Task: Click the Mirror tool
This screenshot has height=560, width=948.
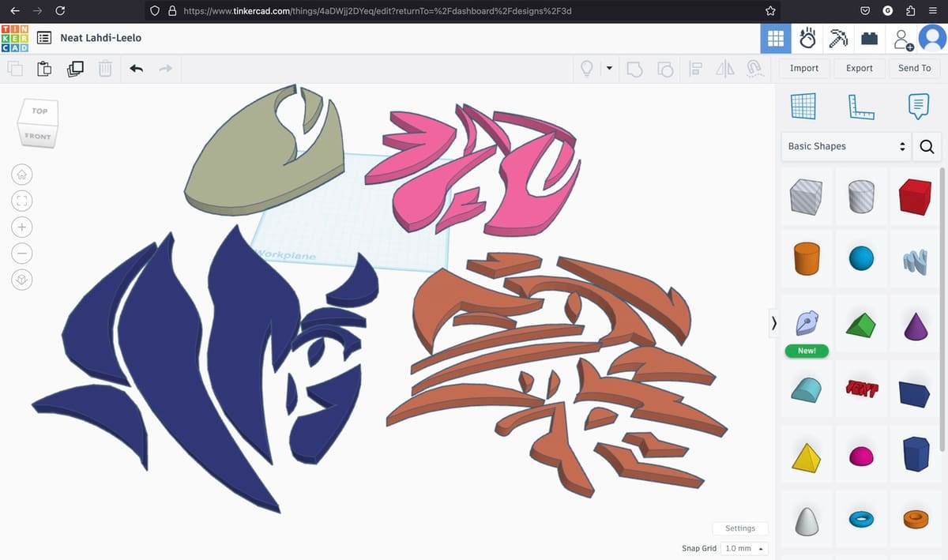Action: (725, 69)
